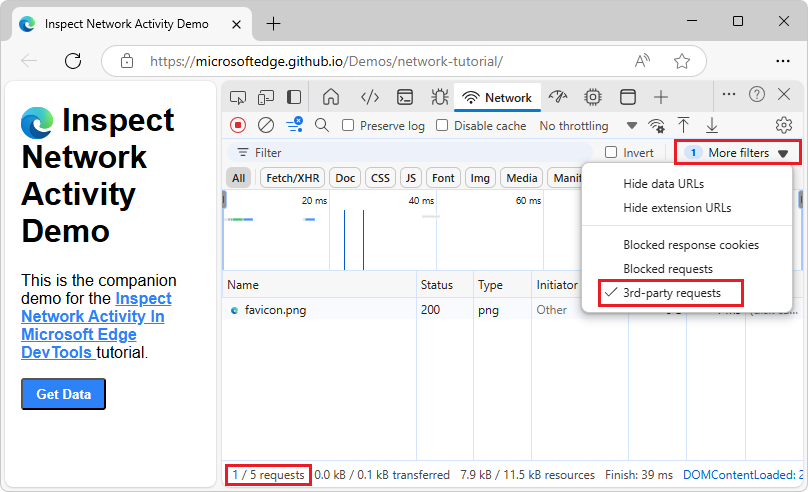808x492 pixels.
Task: Filter by Doc requests
Action: tap(345, 178)
